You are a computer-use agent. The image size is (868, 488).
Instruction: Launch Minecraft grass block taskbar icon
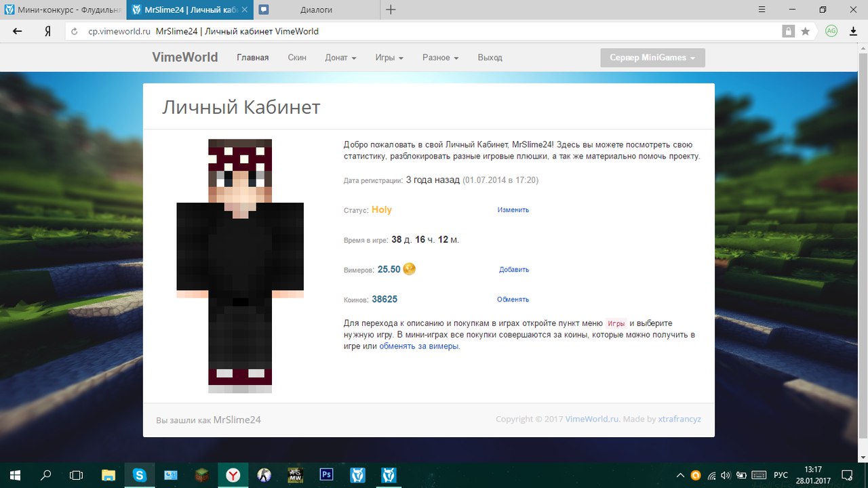[202, 475]
